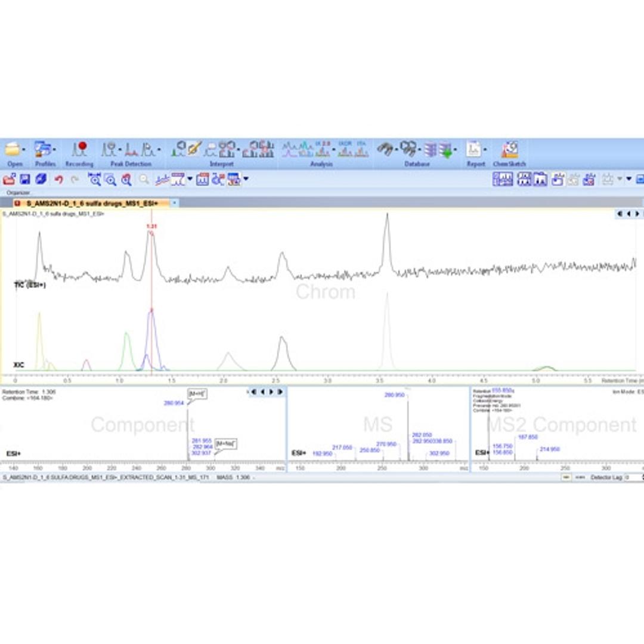
Task: Open the Report dropdown arrow
Action: click(x=486, y=149)
